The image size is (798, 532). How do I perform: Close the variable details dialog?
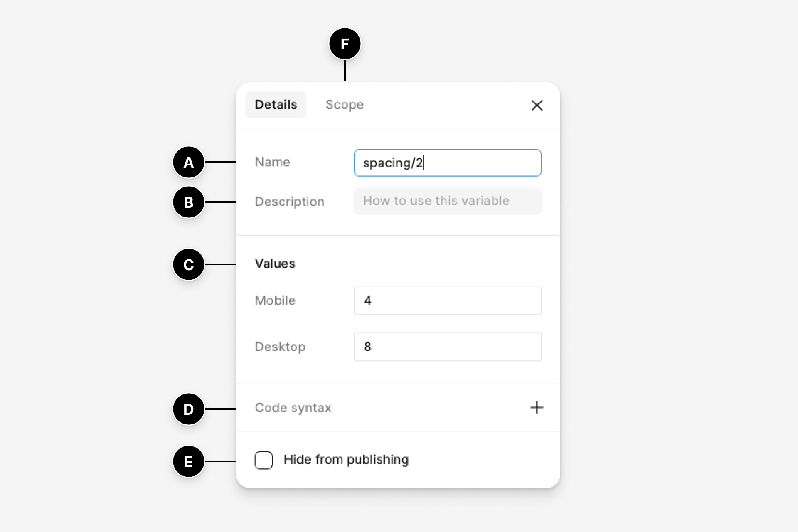click(537, 105)
